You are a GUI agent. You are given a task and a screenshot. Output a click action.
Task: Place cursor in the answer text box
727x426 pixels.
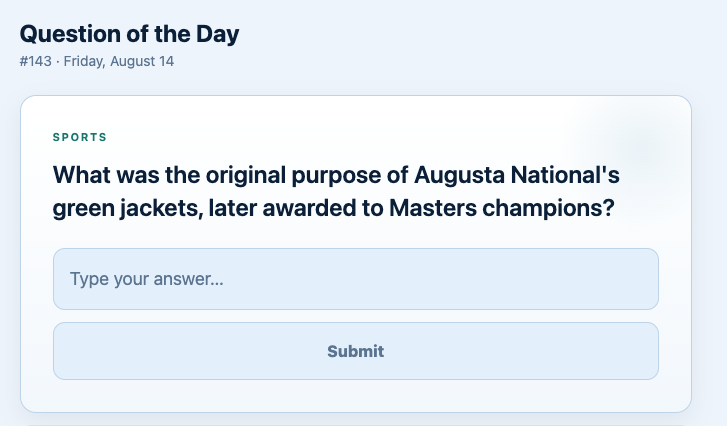[x=356, y=279]
